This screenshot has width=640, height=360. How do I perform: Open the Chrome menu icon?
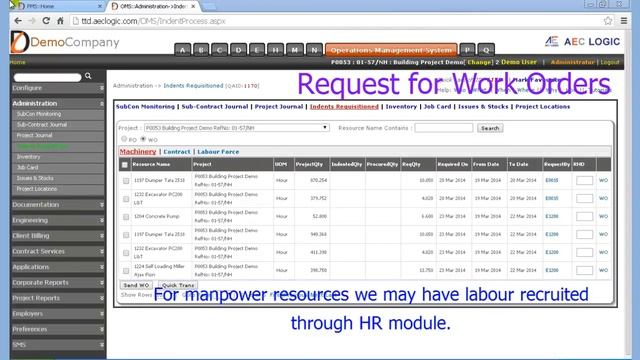pos(624,21)
